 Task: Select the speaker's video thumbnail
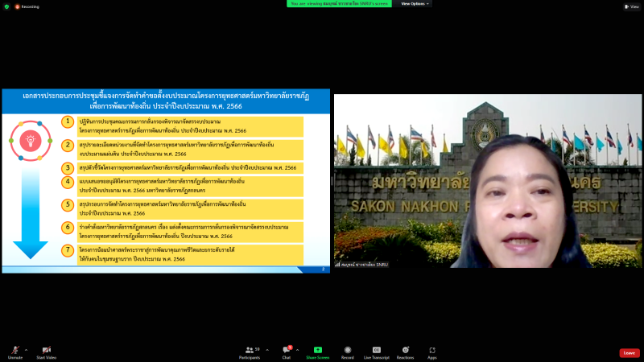[488, 181]
